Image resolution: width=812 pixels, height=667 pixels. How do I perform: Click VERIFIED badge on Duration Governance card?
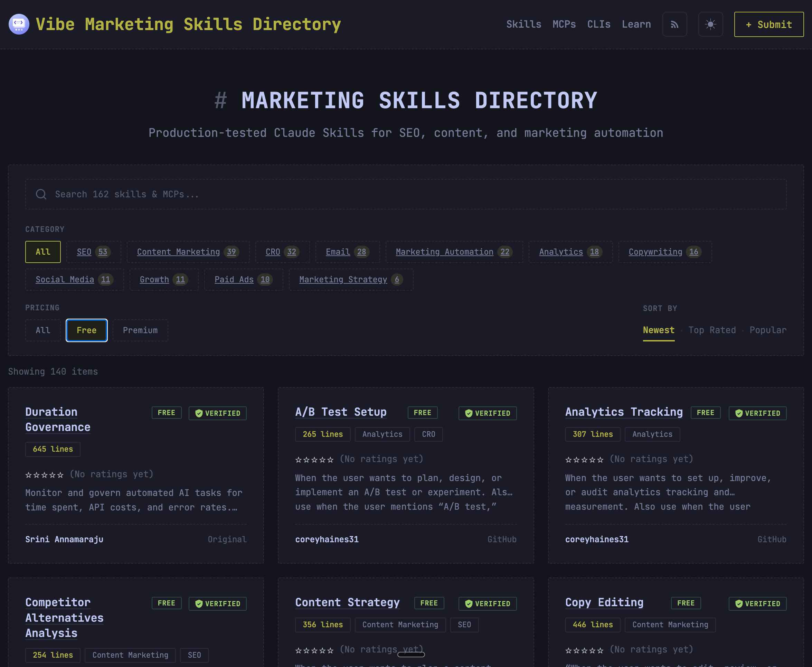[217, 413]
